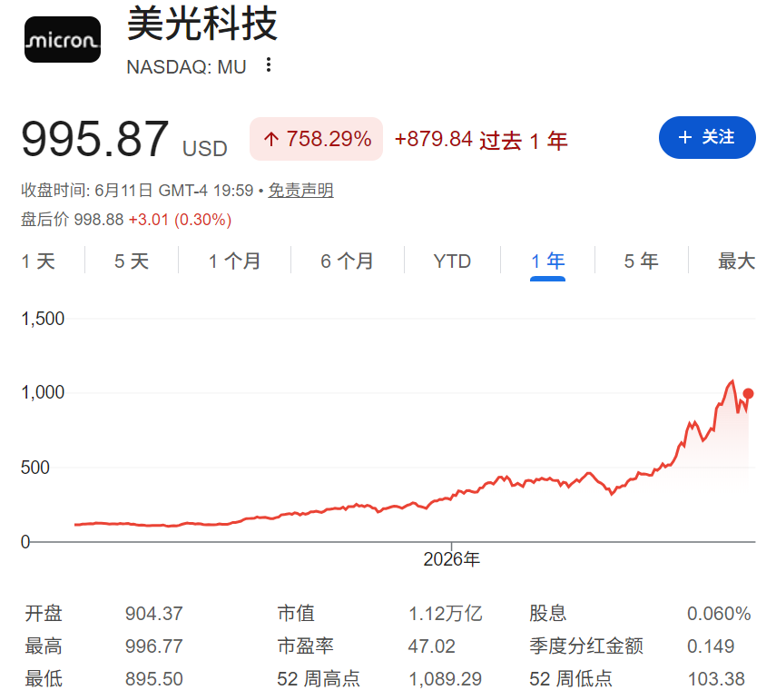Click the 52 周低点 value 103.38
This screenshot has height=700, width=776.
click(x=716, y=679)
